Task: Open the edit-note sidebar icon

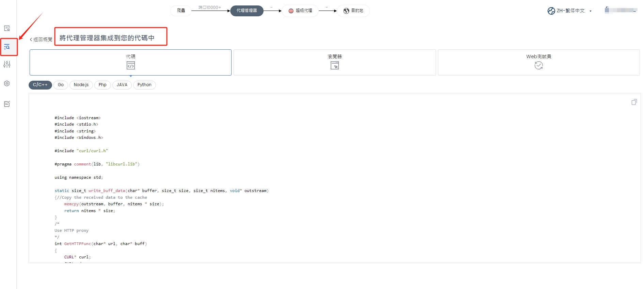Action: (x=7, y=104)
